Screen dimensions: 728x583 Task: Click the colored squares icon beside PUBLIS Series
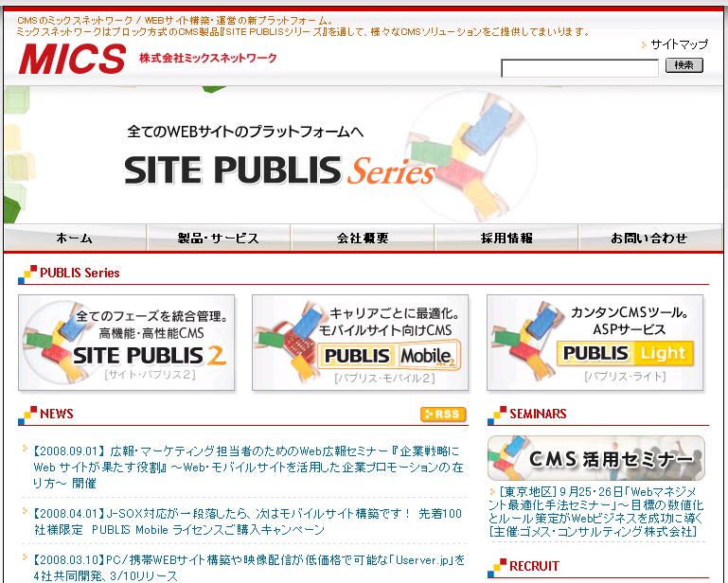tap(27, 274)
